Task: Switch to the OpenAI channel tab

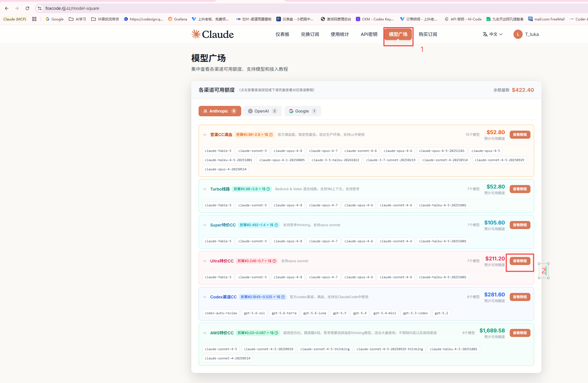Action: [x=262, y=111]
